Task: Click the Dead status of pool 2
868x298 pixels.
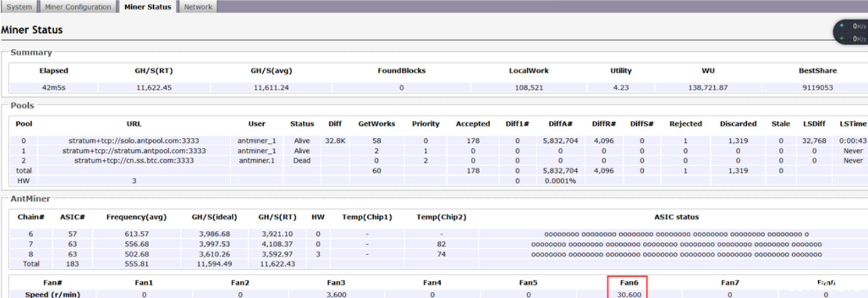Action: 301,161
